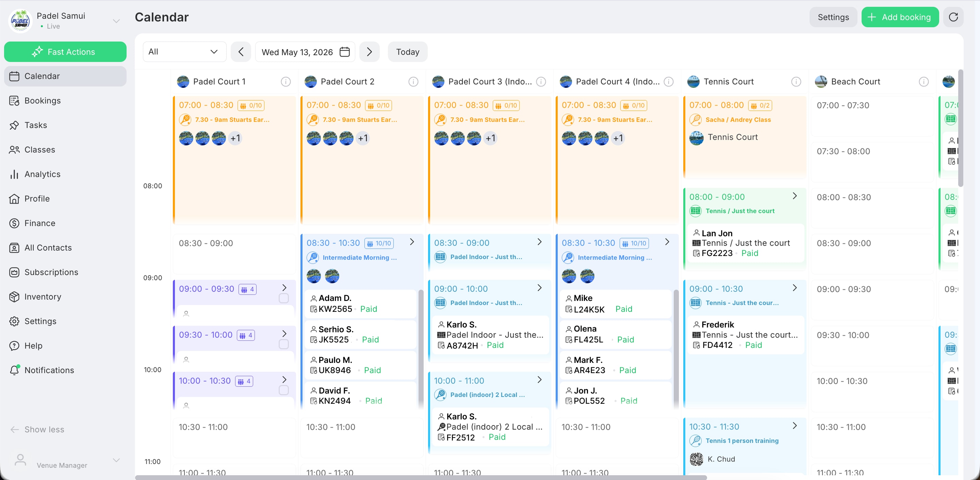Click the Help question mark icon
The width and height of the screenshot is (980, 480).
(x=14, y=346)
